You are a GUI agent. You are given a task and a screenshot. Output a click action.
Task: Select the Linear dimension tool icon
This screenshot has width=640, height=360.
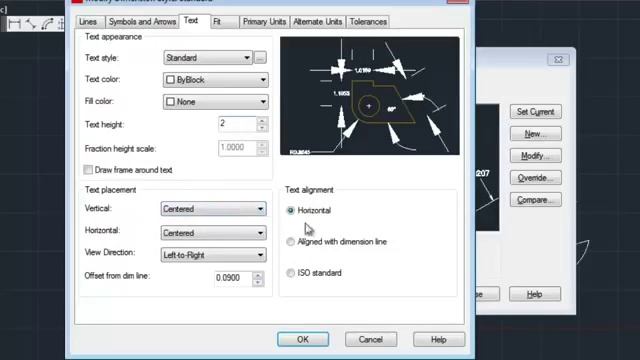[x=15, y=24]
